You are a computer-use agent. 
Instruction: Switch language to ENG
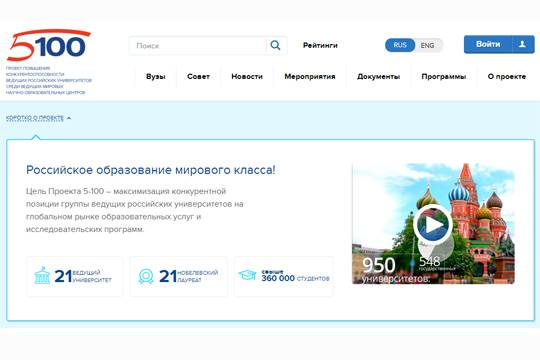click(x=427, y=45)
